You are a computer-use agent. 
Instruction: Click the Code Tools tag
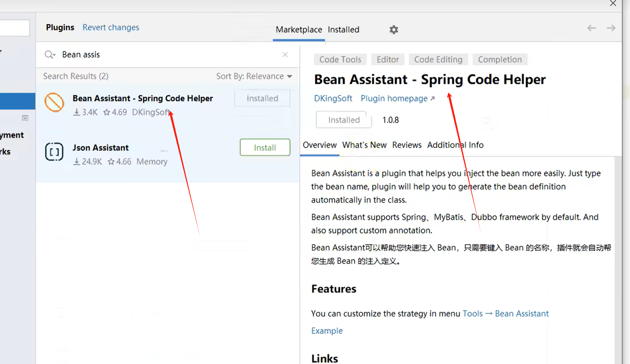340,59
